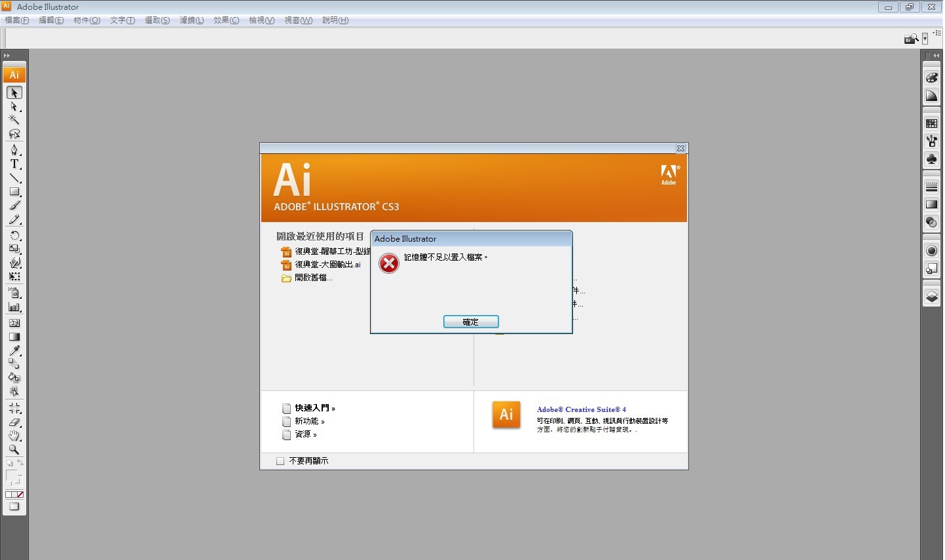Activate the Free Transform tool
The width and height of the screenshot is (945, 560).
coord(14,276)
